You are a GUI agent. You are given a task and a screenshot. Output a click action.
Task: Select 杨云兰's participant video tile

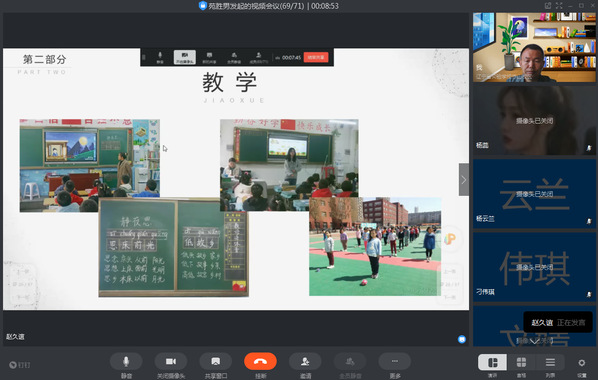(534, 194)
